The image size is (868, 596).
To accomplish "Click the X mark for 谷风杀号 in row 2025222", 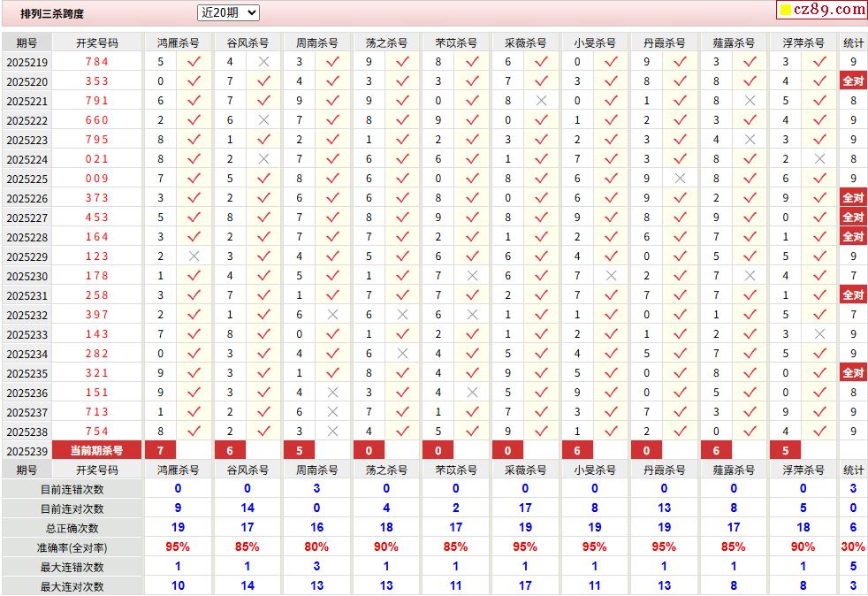I will (263, 119).
